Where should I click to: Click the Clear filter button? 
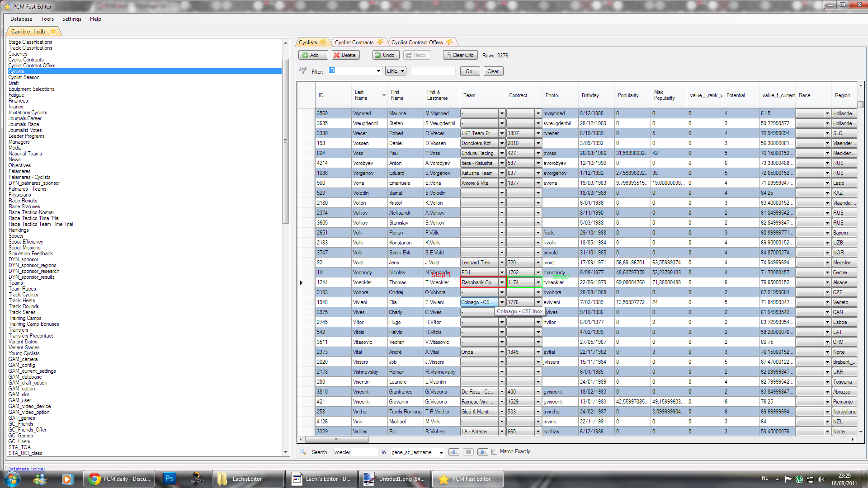tap(493, 71)
